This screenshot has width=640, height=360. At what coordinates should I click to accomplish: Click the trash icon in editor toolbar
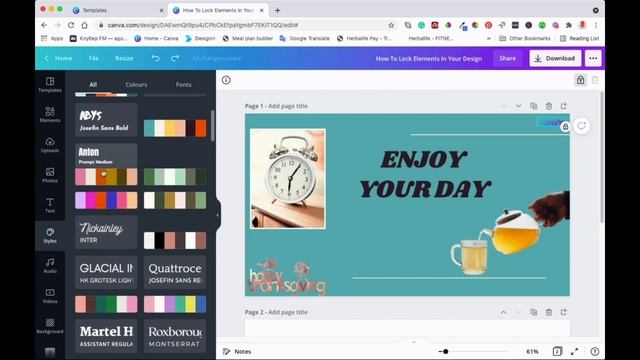coord(595,80)
